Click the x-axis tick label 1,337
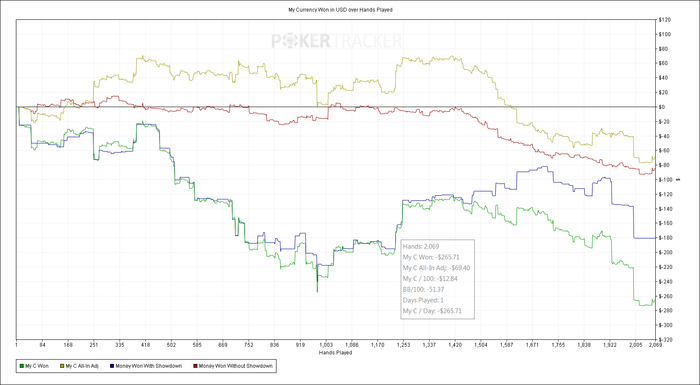This screenshot has height=385, width=700. [x=429, y=345]
